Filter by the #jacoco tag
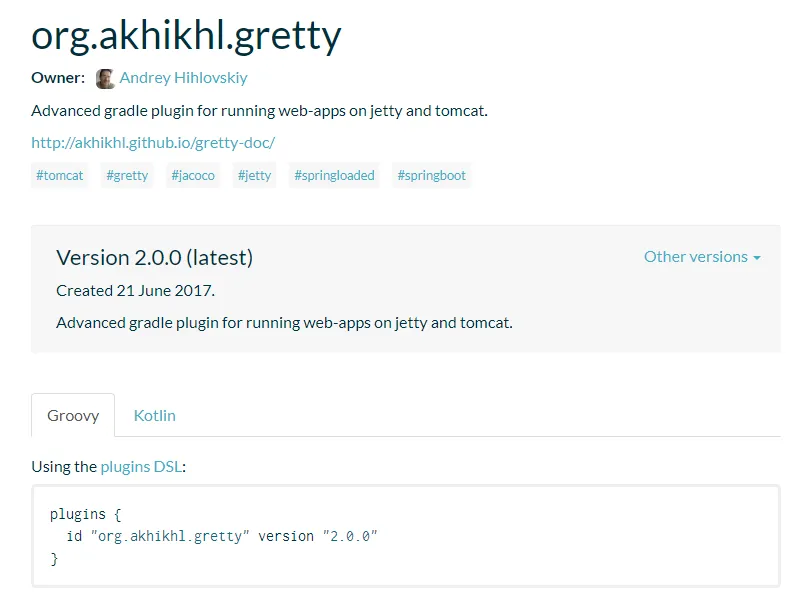The height and width of the screenshot is (601, 809). [x=193, y=175]
